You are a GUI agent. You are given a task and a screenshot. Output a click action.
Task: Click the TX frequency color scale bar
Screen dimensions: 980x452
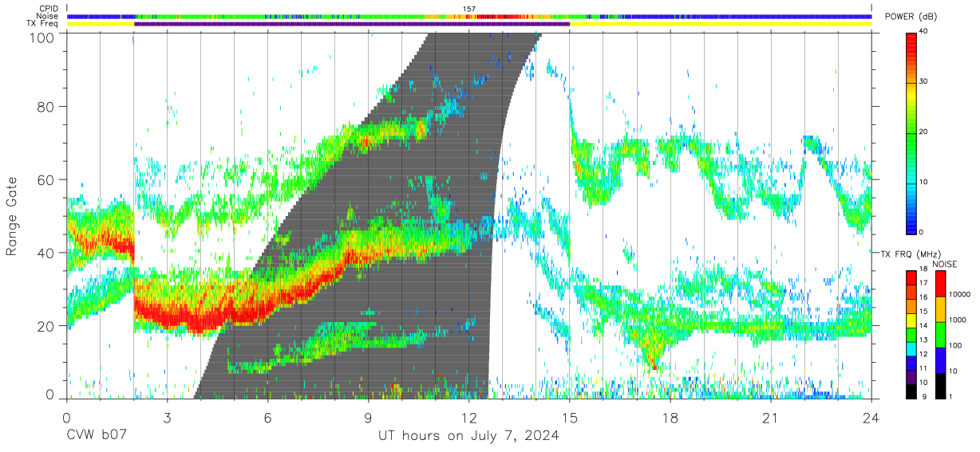point(910,335)
